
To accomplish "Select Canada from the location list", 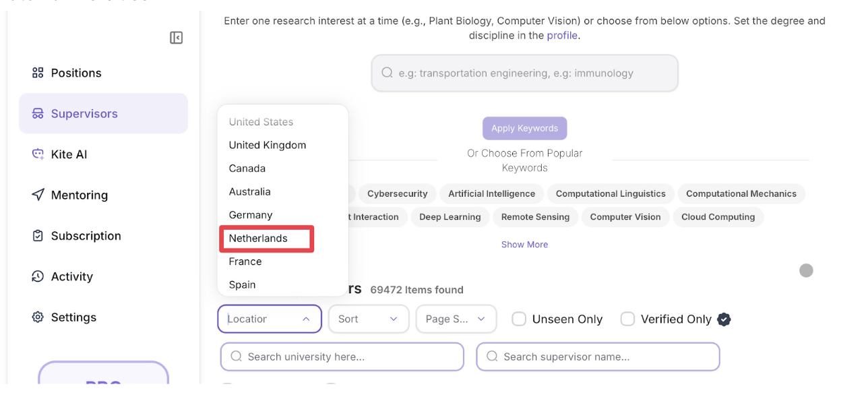I will tap(247, 169).
